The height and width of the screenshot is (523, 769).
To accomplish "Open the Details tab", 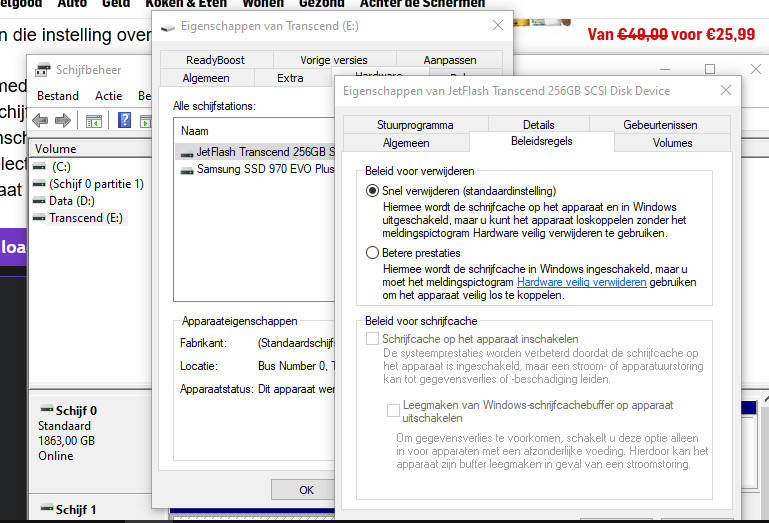I will coord(538,125).
